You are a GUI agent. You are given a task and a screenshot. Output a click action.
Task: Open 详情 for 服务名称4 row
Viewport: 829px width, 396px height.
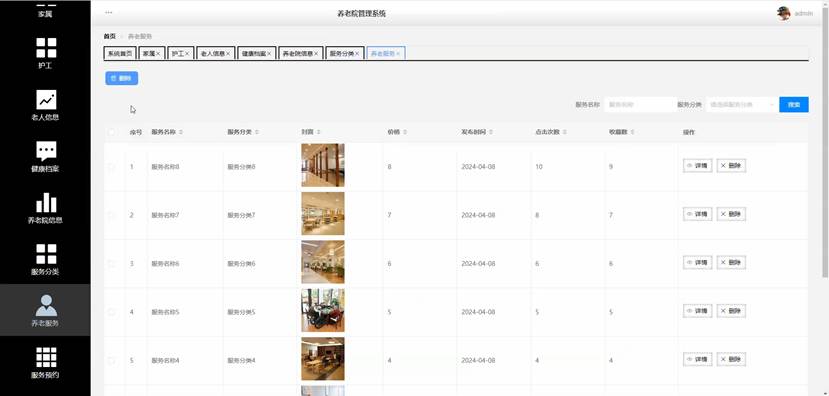click(x=697, y=360)
